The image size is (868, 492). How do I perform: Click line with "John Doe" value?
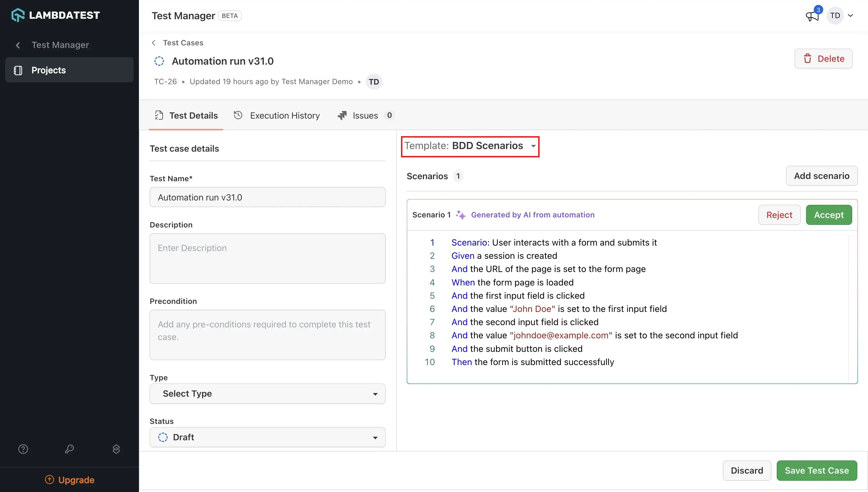coord(559,309)
